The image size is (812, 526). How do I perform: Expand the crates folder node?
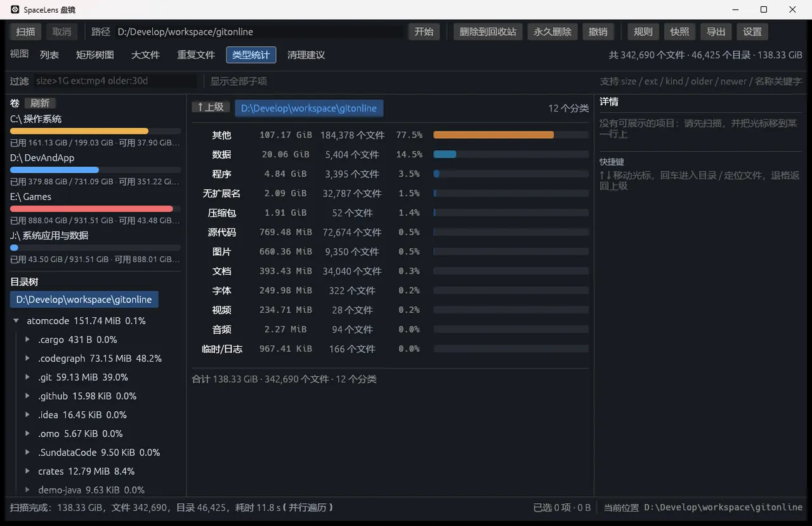tap(27, 471)
